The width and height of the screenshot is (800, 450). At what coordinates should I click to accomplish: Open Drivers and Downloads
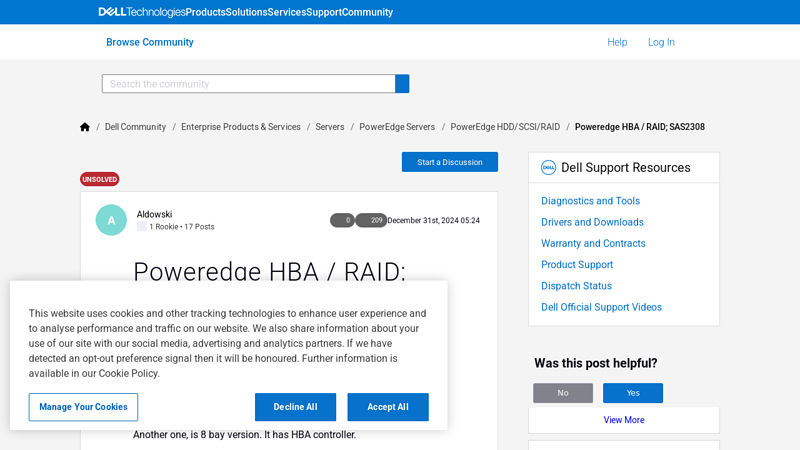coord(592,222)
